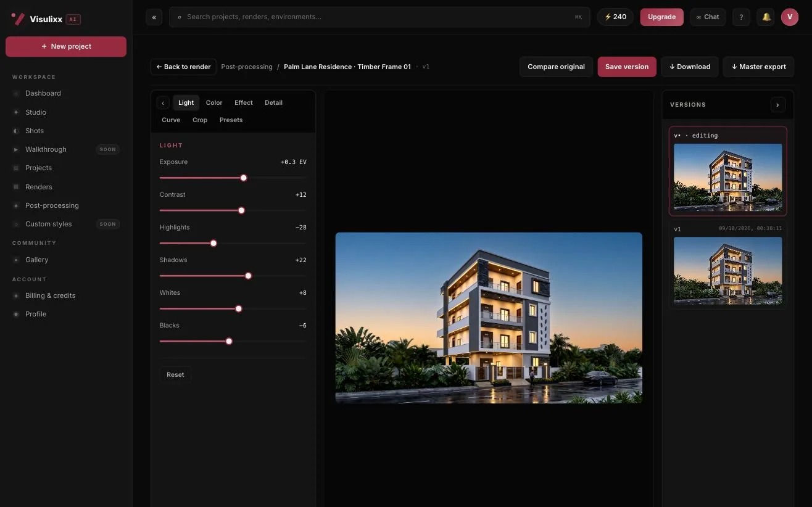Open the Post-processing sidebar icon

click(x=16, y=205)
